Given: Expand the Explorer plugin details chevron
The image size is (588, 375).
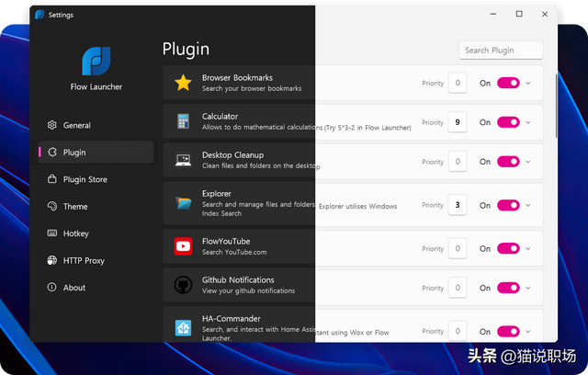Looking at the screenshot, I should point(528,205).
